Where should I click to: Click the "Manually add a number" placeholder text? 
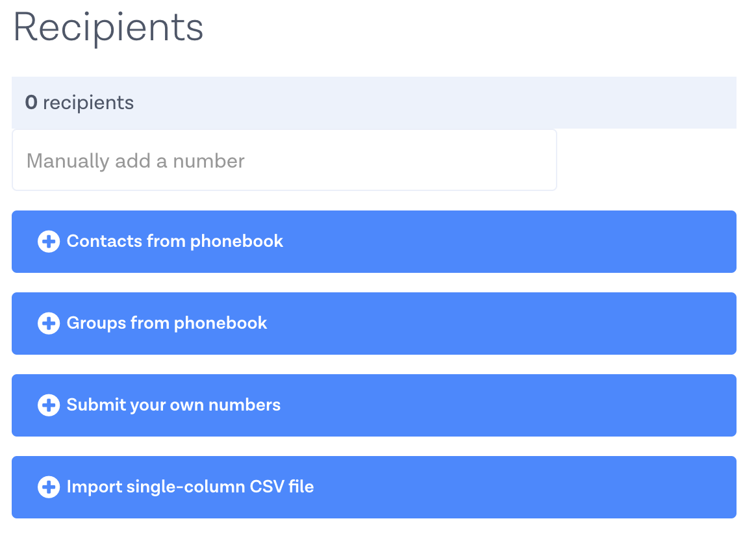click(136, 161)
